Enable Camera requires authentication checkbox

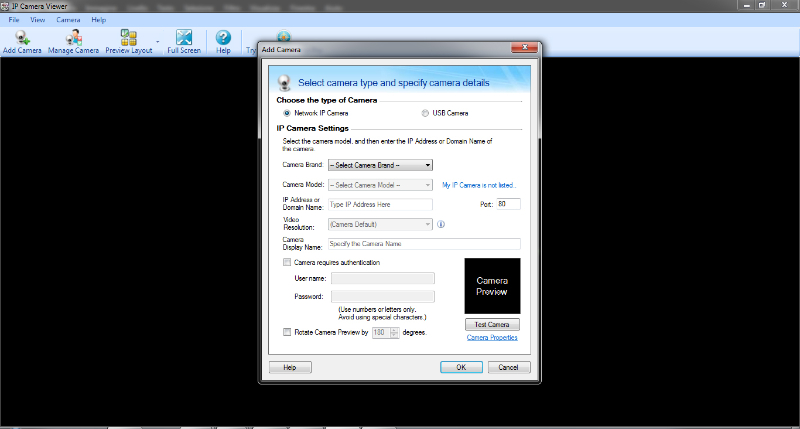coord(287,262)
